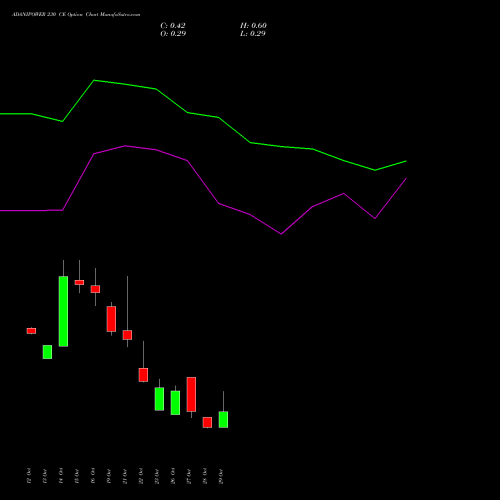This screenshot has width=500, height=500.
Task: Click the 16 Oct date label
Action: (93, 476)
